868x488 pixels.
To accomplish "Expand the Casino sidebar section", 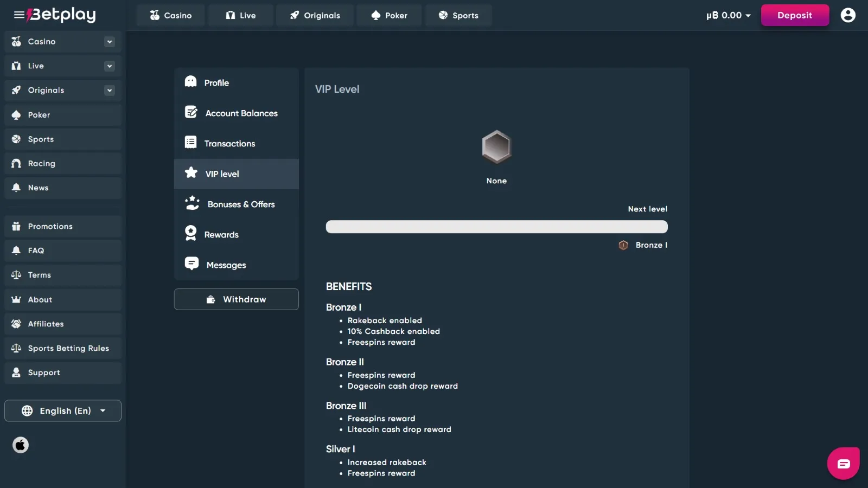I will (x=110, y=42).
